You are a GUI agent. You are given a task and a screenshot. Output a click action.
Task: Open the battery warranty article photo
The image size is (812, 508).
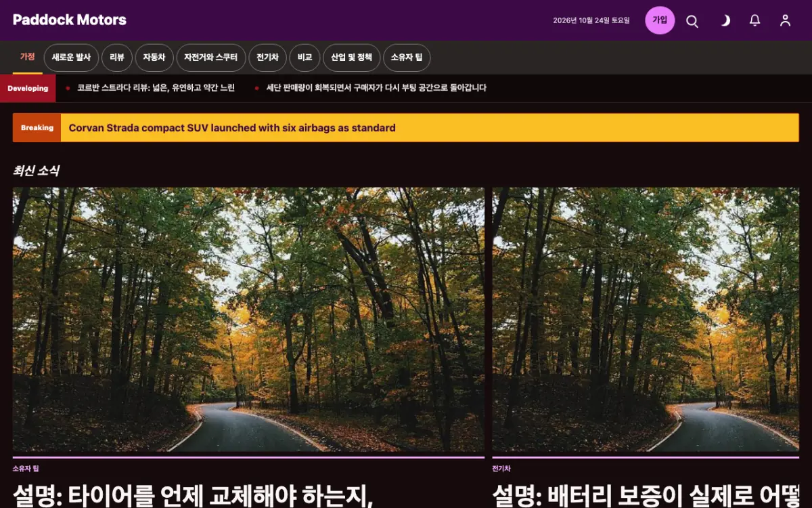(x=646, y=320)
